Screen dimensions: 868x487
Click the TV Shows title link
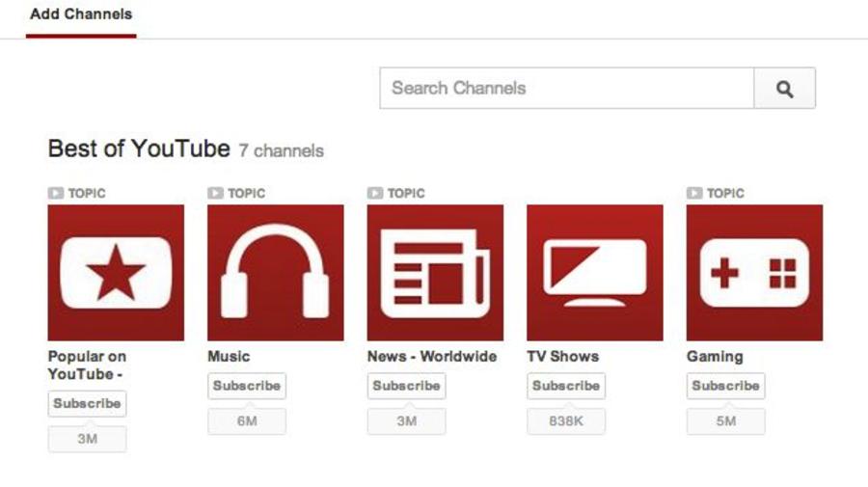click(563, 357)
